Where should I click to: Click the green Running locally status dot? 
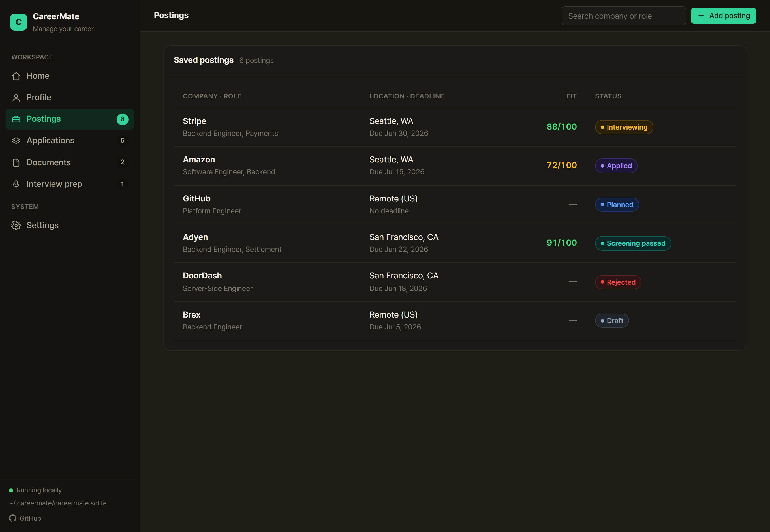click(x=11, y=490)
